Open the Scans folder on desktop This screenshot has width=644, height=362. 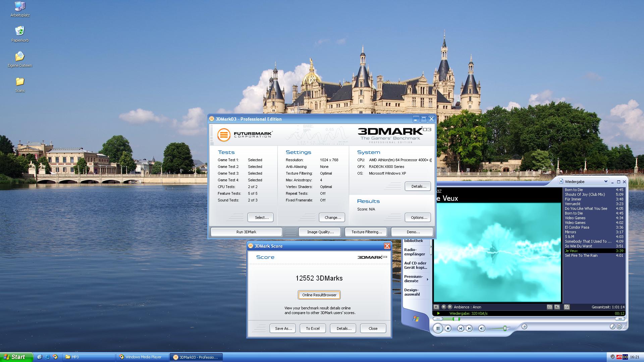click(x=20, y=85)
